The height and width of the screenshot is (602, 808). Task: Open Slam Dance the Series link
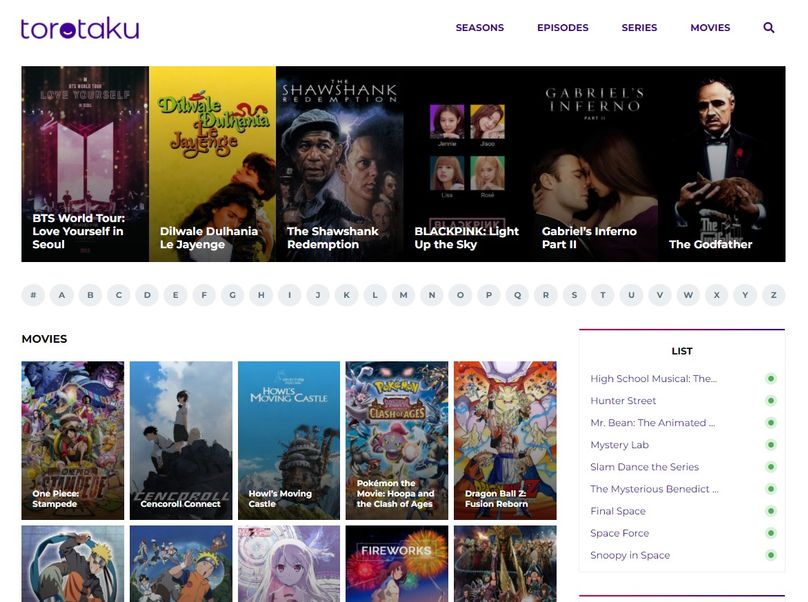(644, 467)
